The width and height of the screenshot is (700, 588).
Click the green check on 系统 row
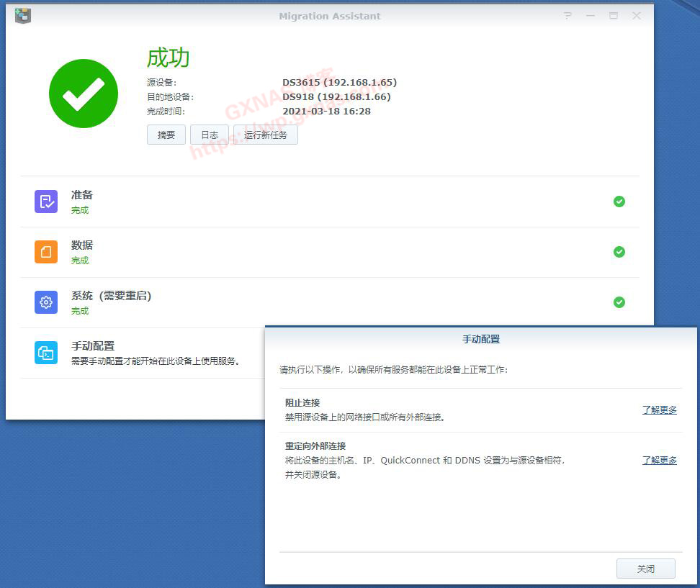(619, 302)
